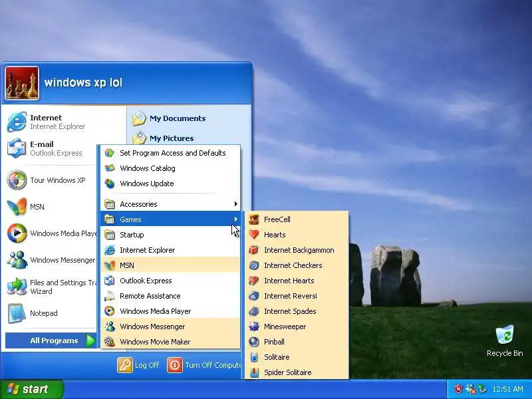This screenshot has width=532, height=399.
Task: Click the red Hearts icon
Action: 254,235
